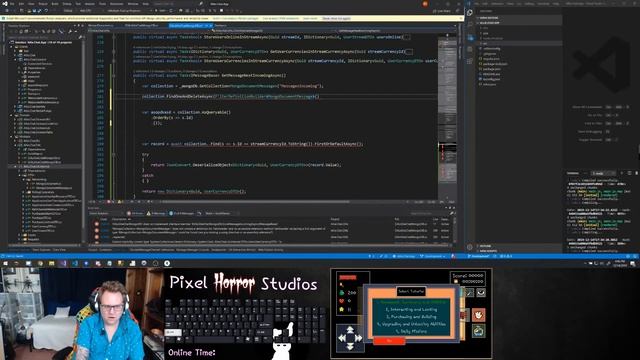This screenshot has height=360, width=640.
Task: Open the Extensions view in VS Code
Action: [x=470, y=61]
